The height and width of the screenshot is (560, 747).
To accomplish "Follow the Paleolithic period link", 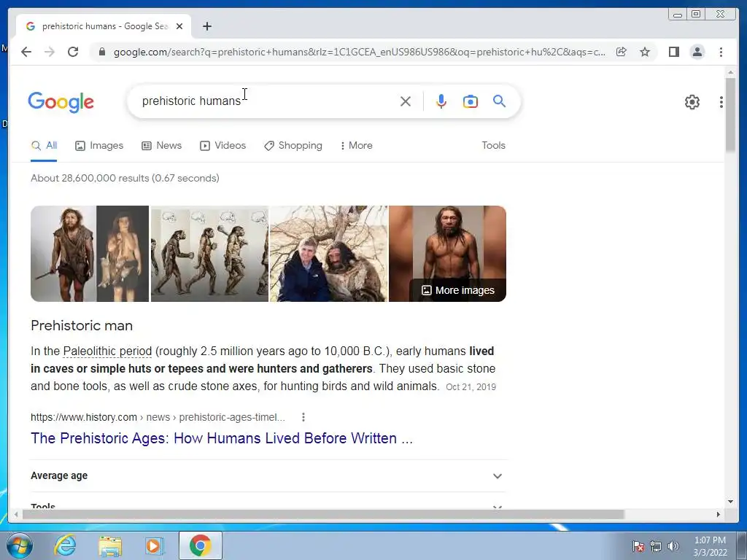I will pyautogui.click(x=107, y=351).
